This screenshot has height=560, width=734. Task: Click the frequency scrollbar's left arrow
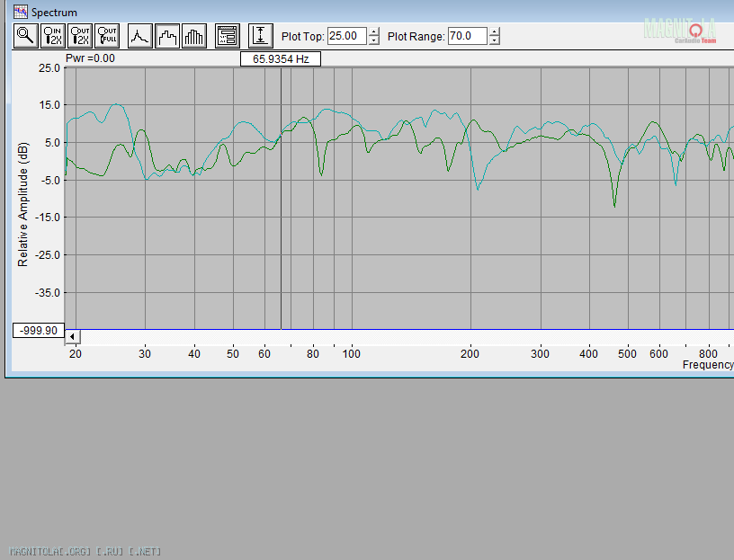72,337
